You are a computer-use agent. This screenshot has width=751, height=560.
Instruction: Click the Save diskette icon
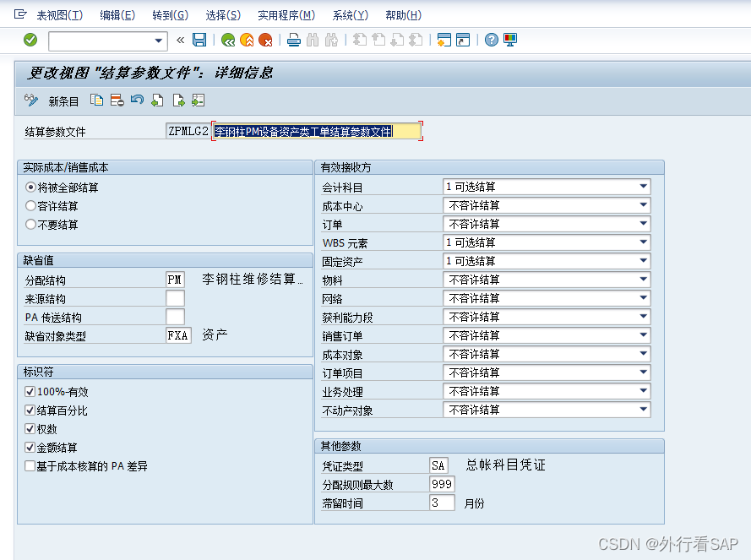coord(199,40)
